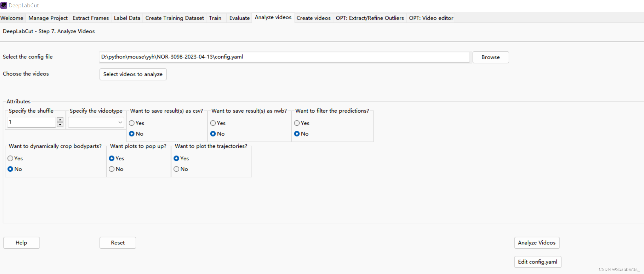Click the 'Attributes' group label
This screenshot has height=274, width=644.
pos(18,101)
